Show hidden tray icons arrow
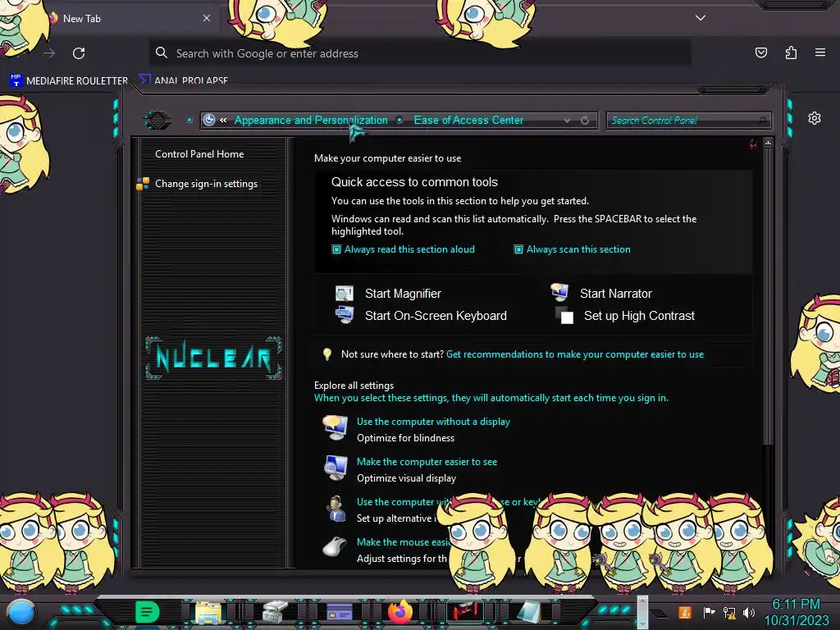840x630 pixels. point(660,614)
